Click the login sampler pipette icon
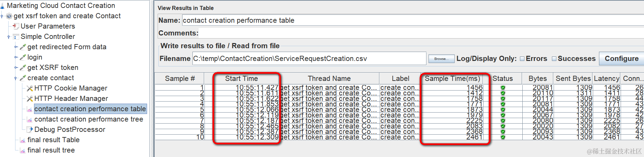 pos(23,57)
